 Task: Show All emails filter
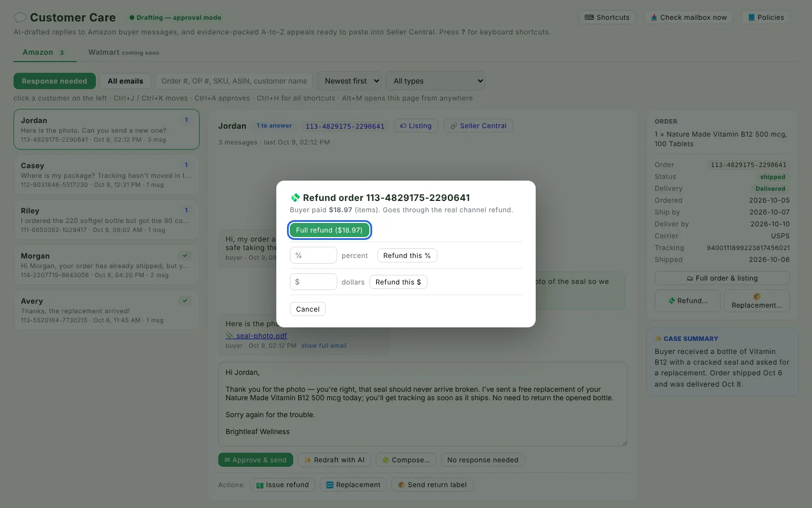[125, 81]
